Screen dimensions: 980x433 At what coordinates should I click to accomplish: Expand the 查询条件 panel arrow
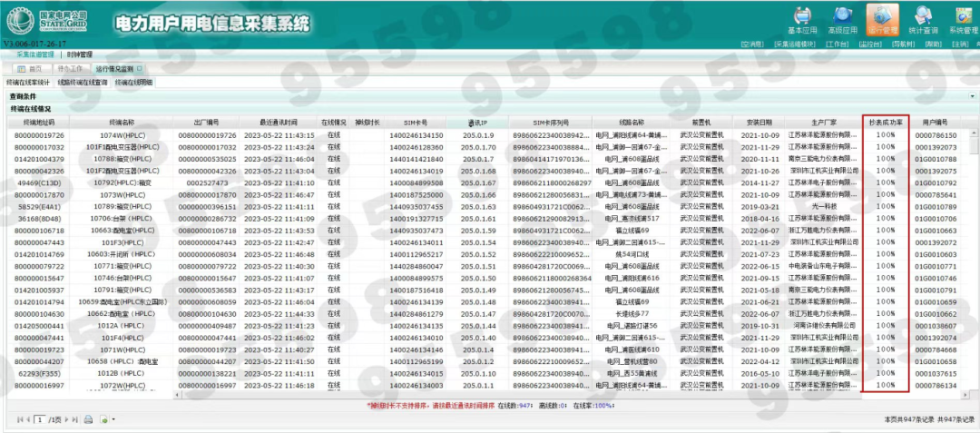coord(972,97)
